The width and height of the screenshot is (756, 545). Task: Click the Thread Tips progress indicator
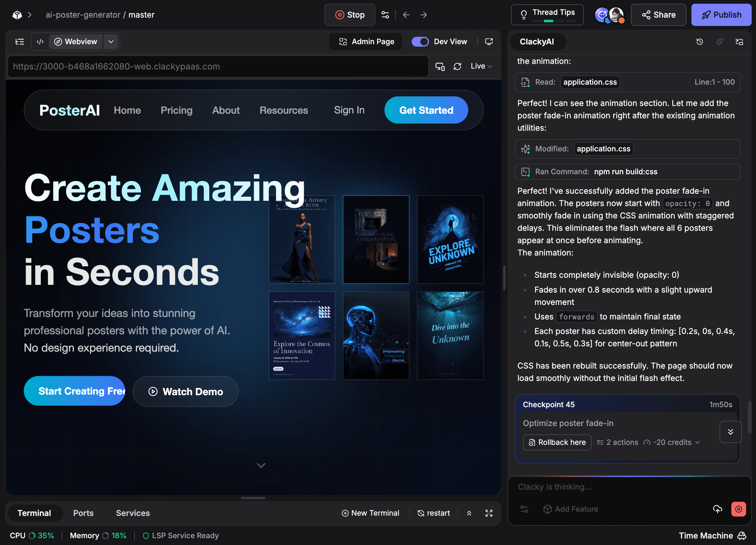tap(553, 21)
